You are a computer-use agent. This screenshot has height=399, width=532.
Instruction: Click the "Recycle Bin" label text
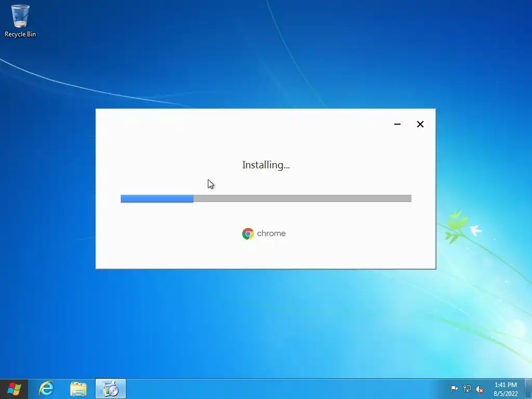(x=20, y=34)
